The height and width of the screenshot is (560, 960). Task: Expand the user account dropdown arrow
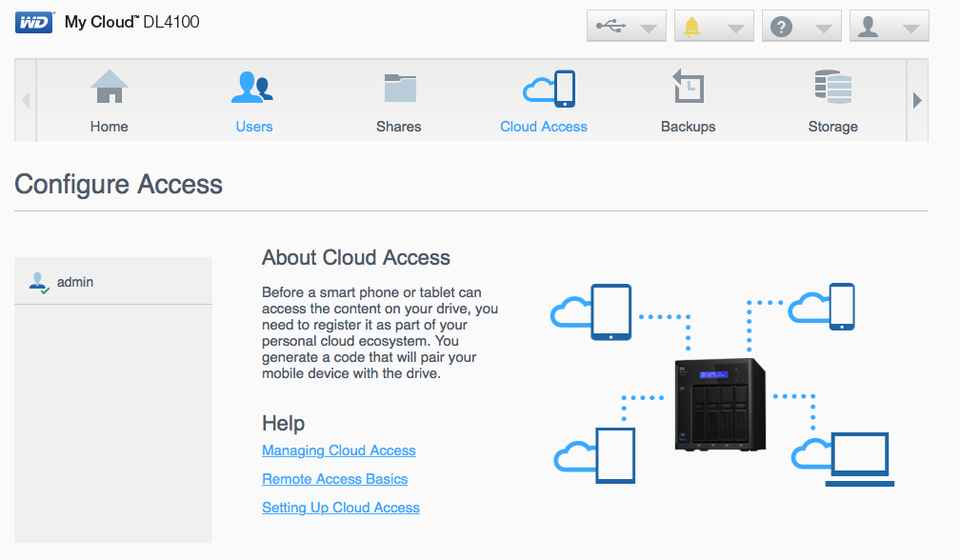click(911, 29)
